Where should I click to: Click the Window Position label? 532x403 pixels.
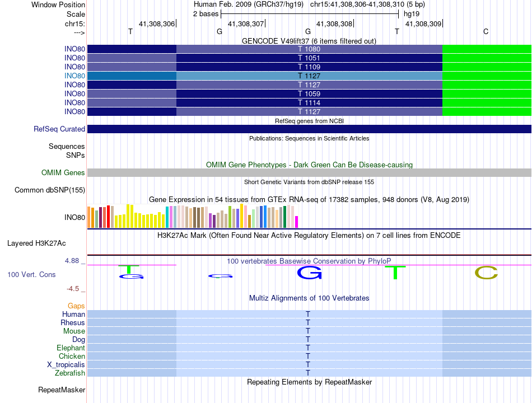(58, 4)
